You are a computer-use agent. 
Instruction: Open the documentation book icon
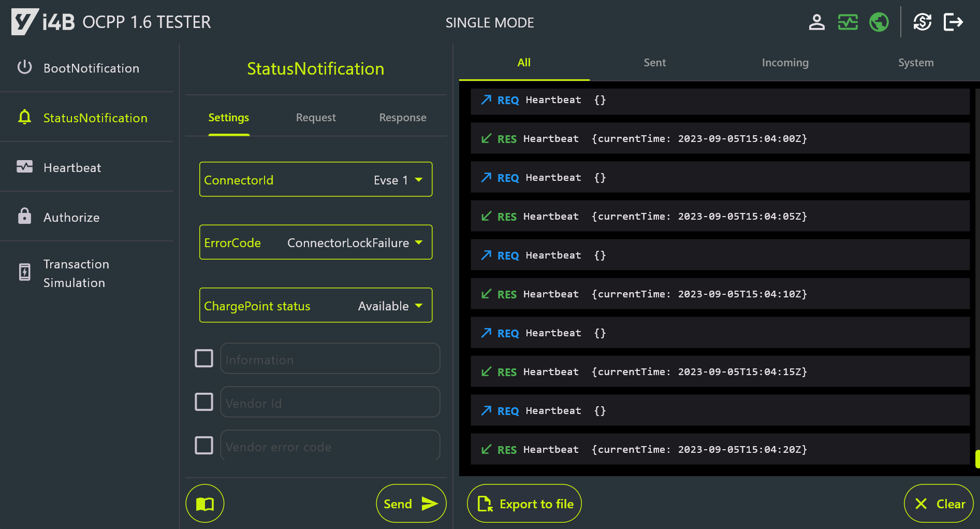(204, 503)
